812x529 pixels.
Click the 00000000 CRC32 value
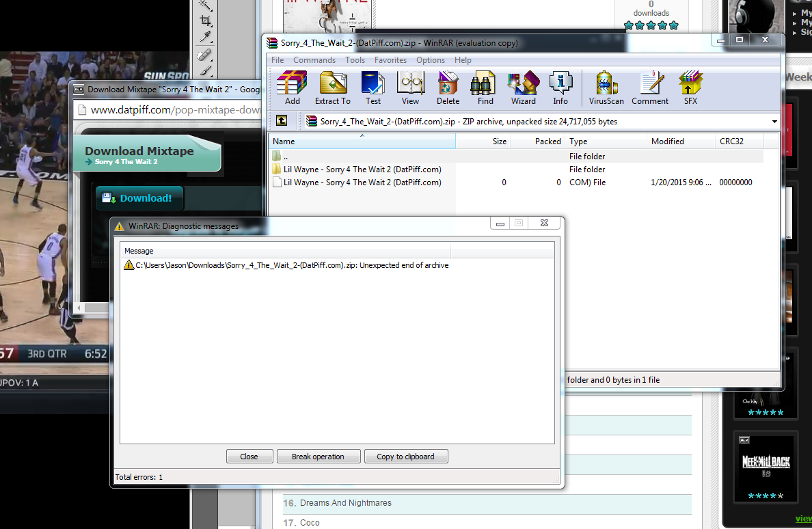point(736,182)
